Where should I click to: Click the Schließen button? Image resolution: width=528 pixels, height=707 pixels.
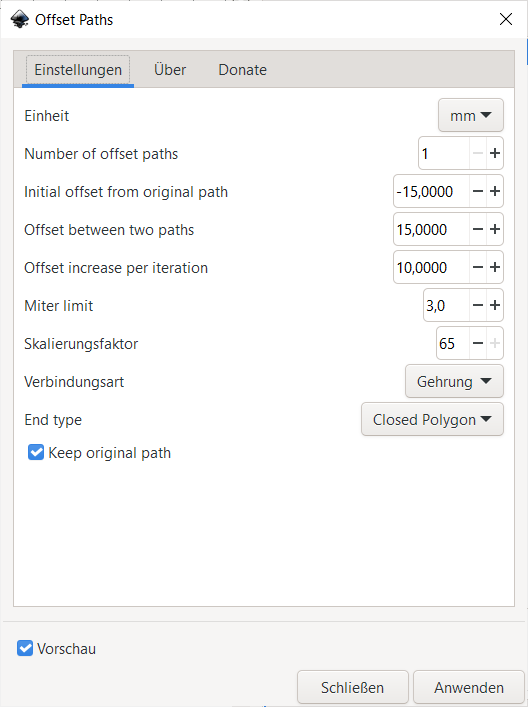[353, 688]
